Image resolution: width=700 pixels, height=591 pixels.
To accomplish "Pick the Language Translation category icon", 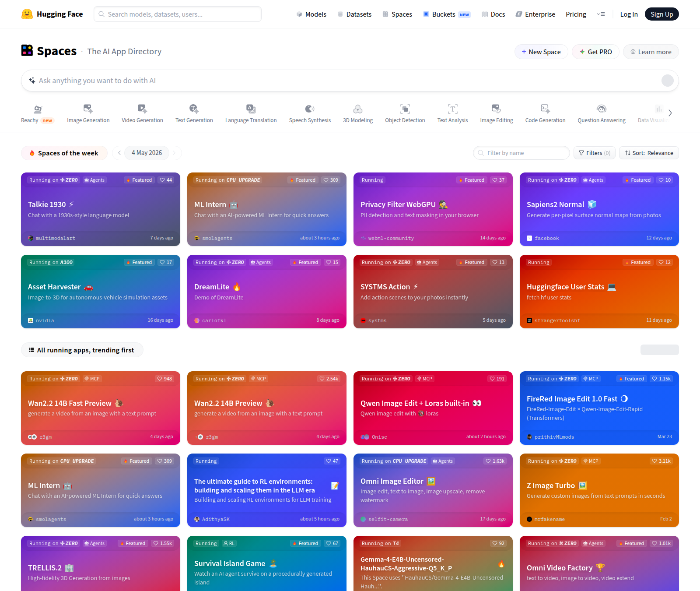I will [x=251, y=109].
